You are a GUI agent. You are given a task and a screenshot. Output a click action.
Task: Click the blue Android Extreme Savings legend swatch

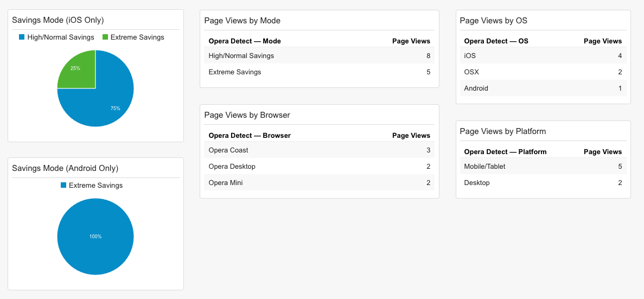click(63, 186)
